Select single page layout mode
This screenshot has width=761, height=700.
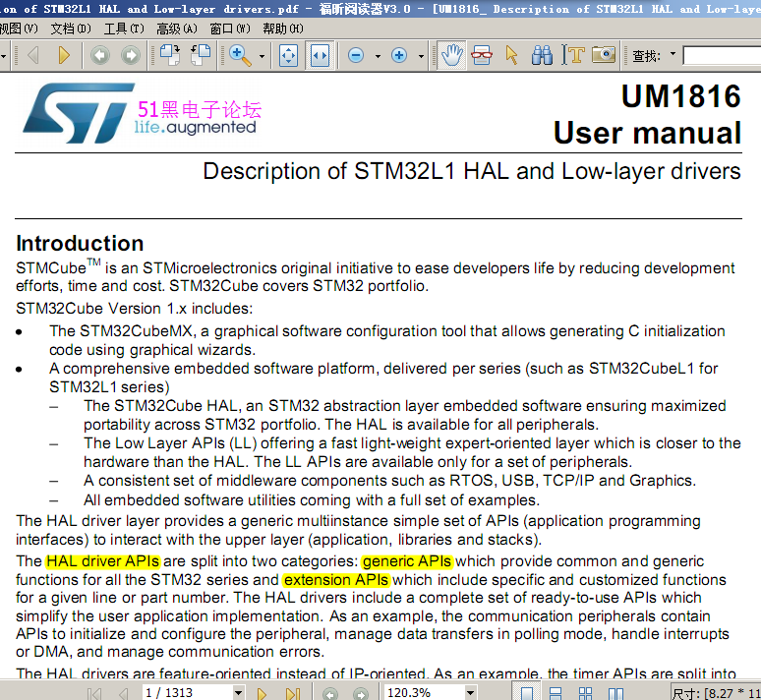point(527,693)
